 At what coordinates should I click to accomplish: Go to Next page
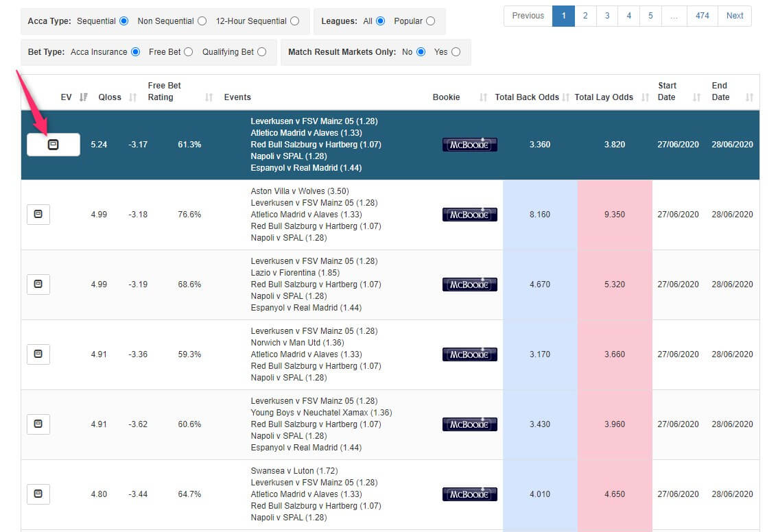pos(735,16)
